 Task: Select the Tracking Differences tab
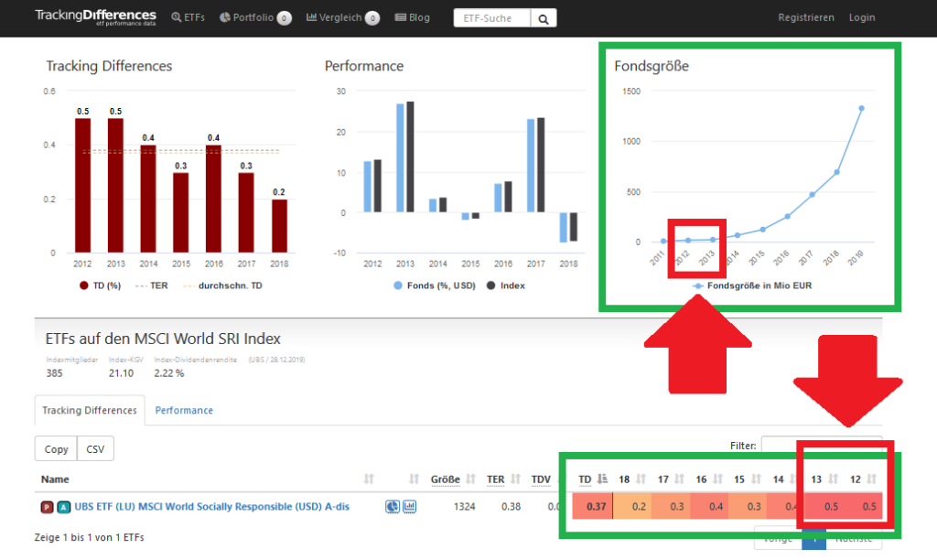pyautogui.click(x=90, y=410)
